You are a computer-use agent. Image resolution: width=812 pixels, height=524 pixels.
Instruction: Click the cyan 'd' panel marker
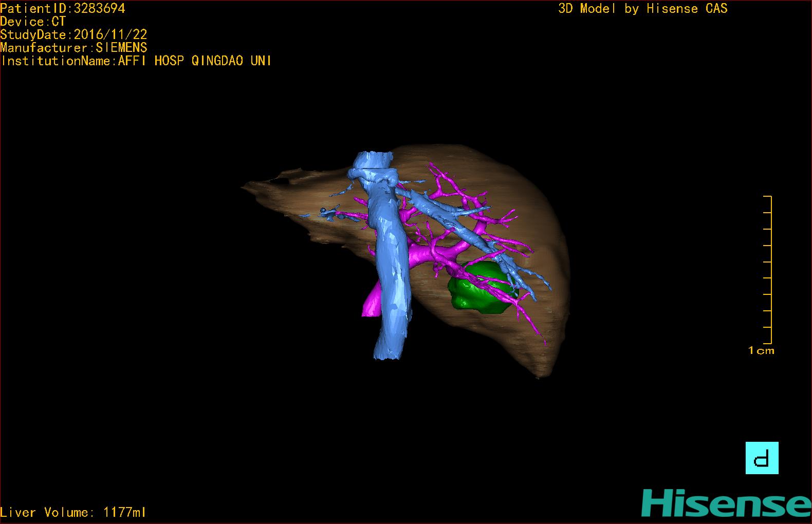point(762,458)
